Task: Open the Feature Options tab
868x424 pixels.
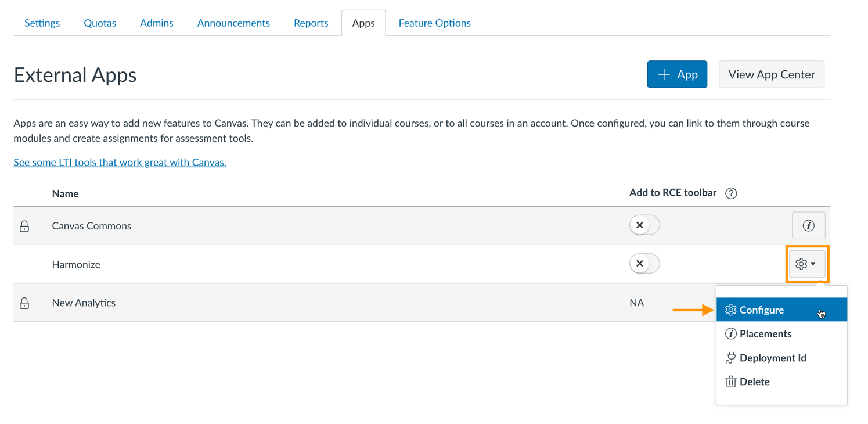Action: click(x=434, y=23)
